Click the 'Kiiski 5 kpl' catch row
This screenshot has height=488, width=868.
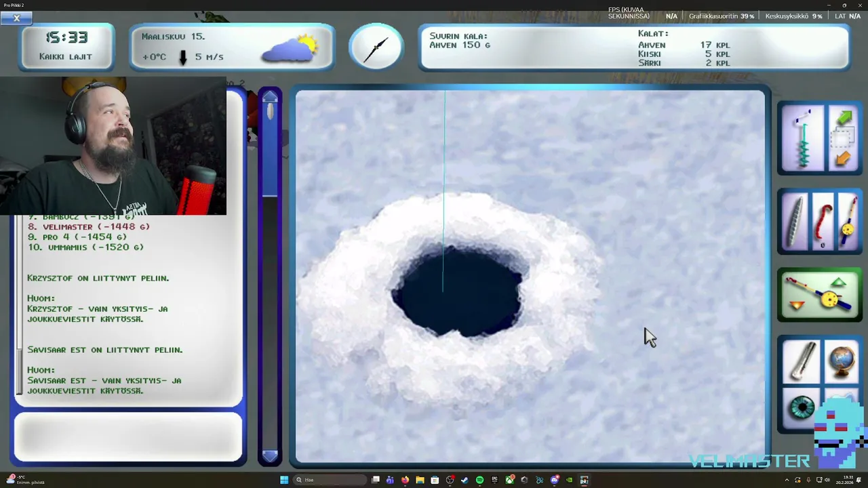[x=684, y=54]
